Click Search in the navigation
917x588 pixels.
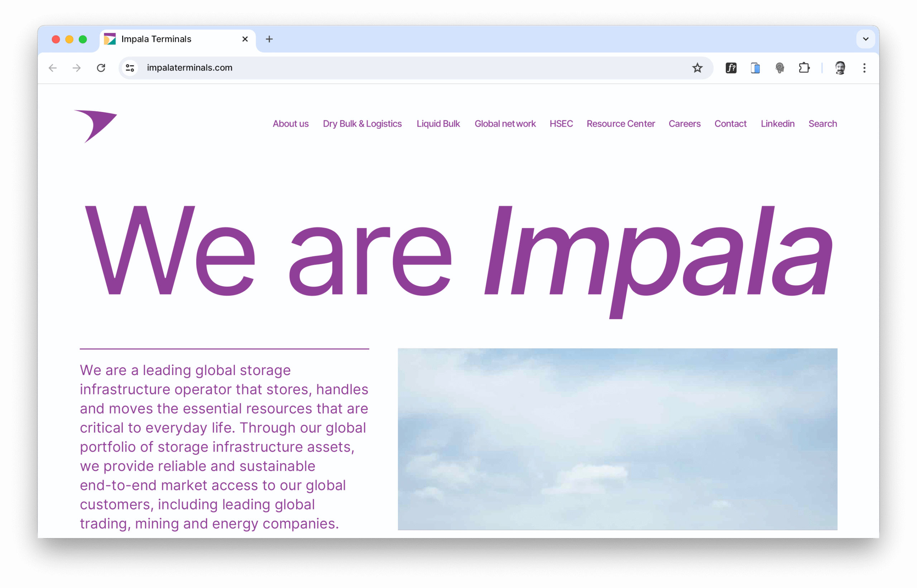click(x=823, y=124)
